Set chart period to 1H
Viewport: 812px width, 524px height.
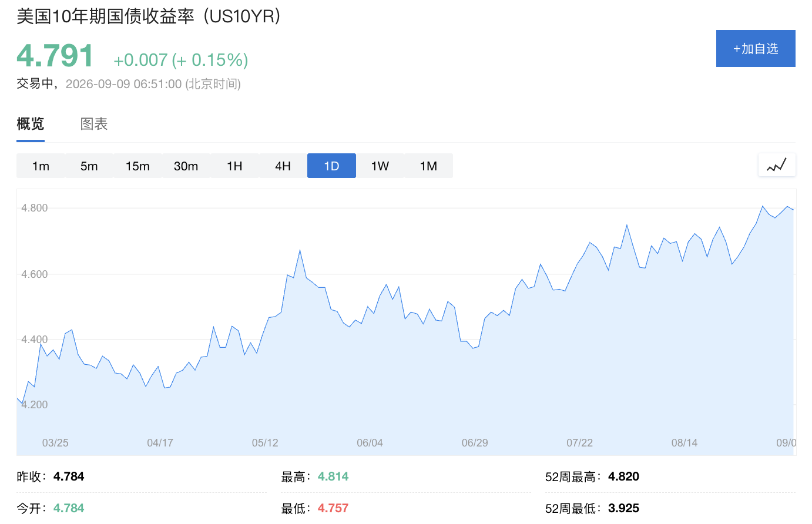click(x=234, y=166)
